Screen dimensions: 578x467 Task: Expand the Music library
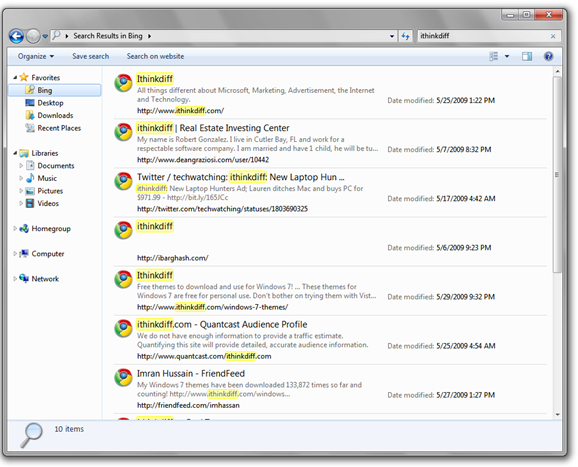(21, 178)
